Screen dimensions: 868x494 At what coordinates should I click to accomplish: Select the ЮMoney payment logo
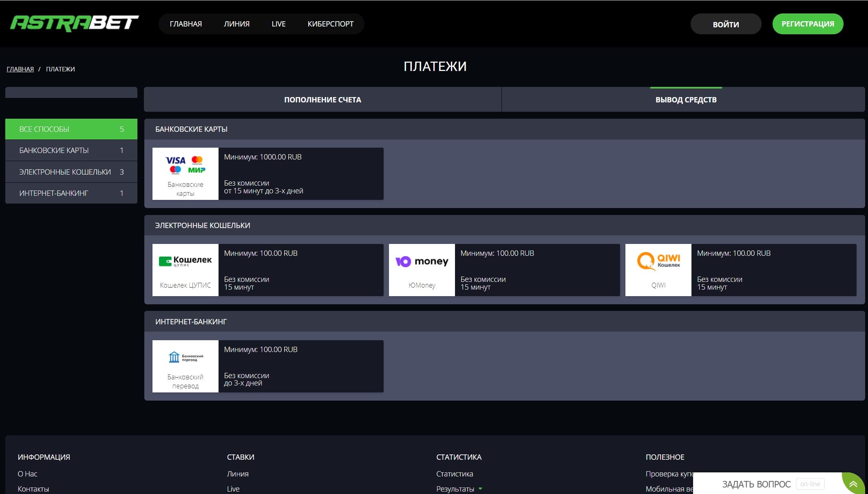tap(422, 261)
